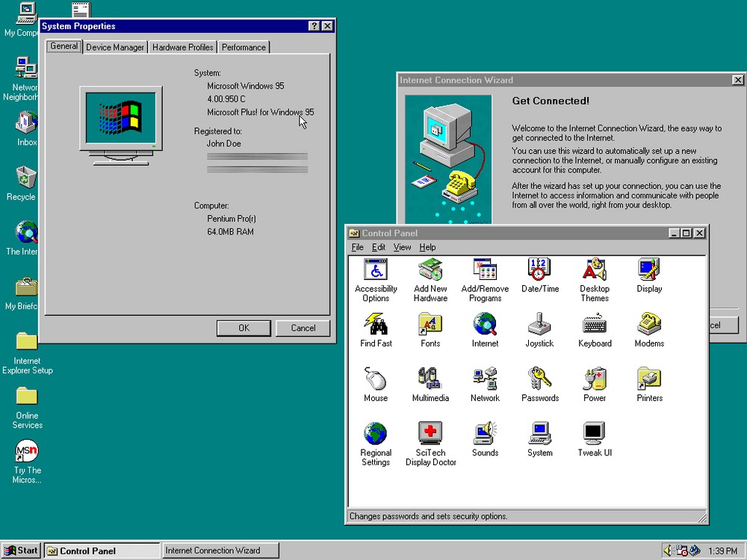
Task: Open the Regional Settings applet
Action: (375, 438)
